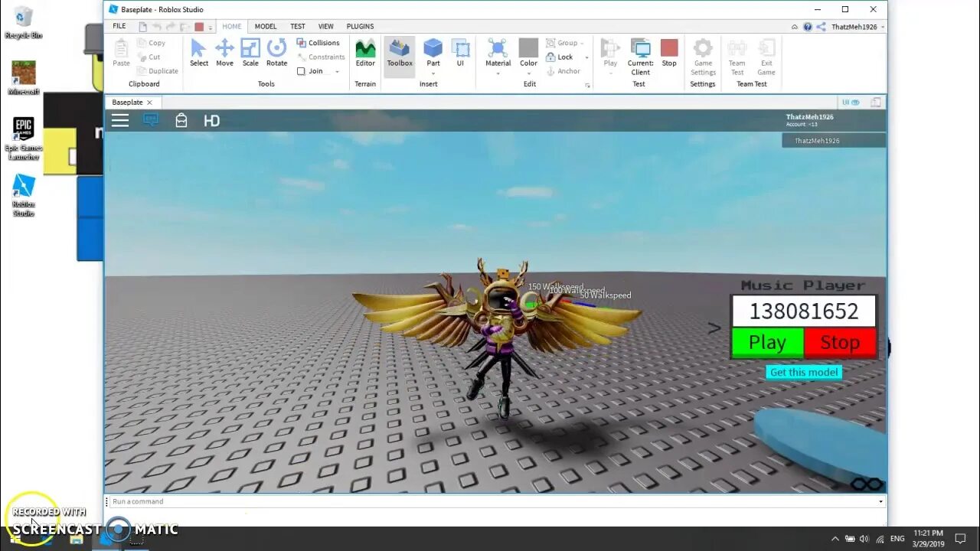The width and height of the screenshot is (980, 551).
Task: Expand the Material dropdown arrow
Action: (x=498, y=73)
